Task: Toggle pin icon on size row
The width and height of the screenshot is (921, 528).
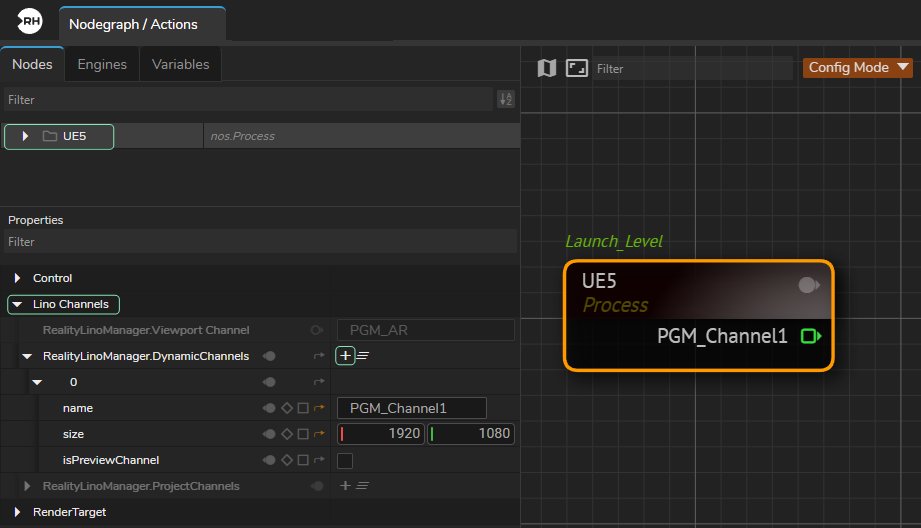Action: point(269,434)
